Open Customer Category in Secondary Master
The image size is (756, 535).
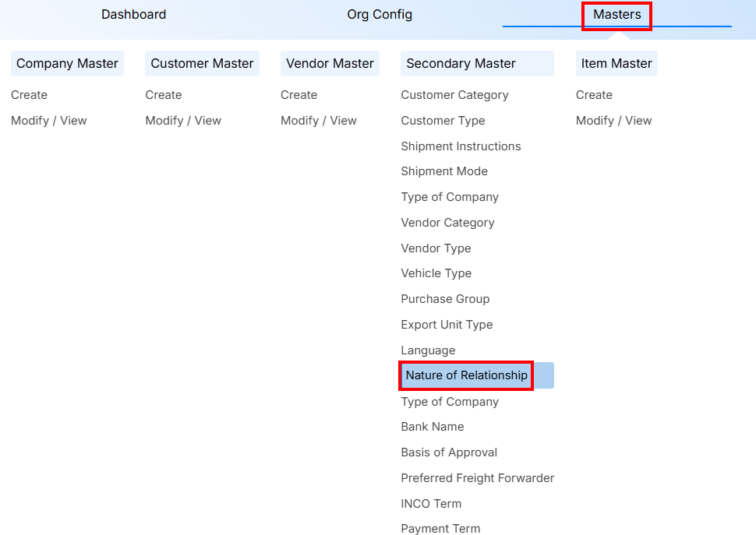click(454, 95)
